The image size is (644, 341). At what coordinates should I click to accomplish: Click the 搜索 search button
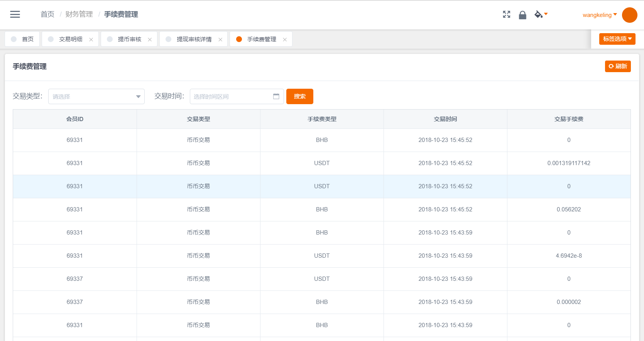coord(300,96)
